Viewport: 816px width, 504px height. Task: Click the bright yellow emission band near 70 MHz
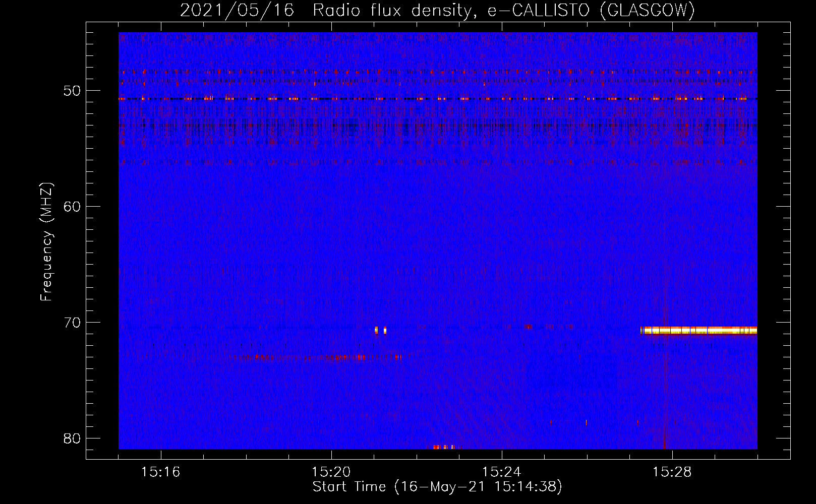(x=699, y=331)
